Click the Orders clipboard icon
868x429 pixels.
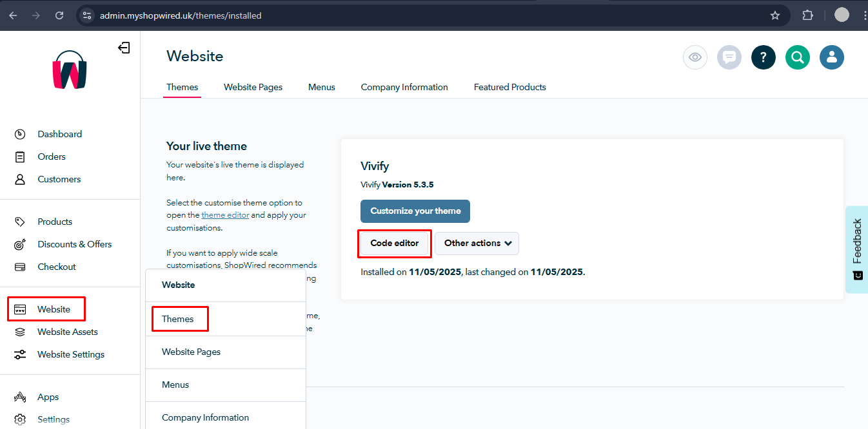point(19,157)
